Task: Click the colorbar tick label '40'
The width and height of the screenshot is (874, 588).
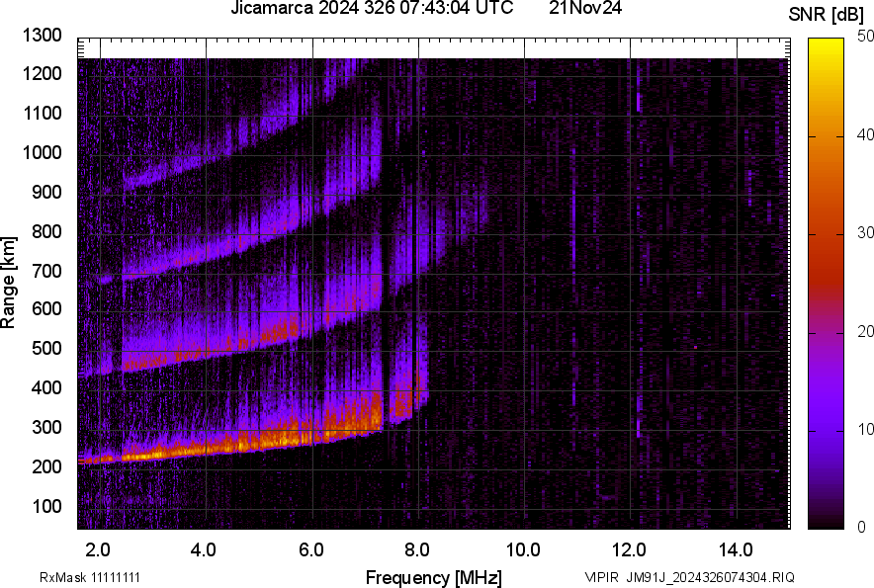Action: point(866,134)
